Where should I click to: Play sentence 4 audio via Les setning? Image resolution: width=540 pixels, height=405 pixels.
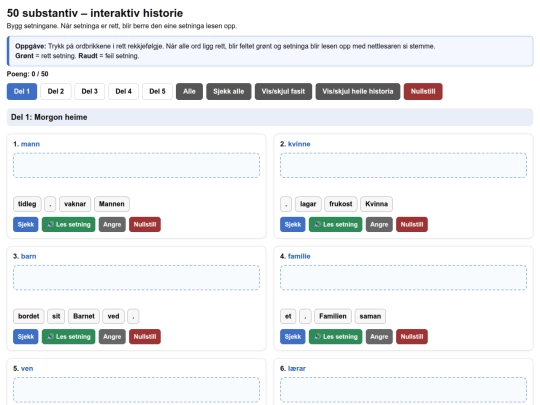tap(335, 337)
